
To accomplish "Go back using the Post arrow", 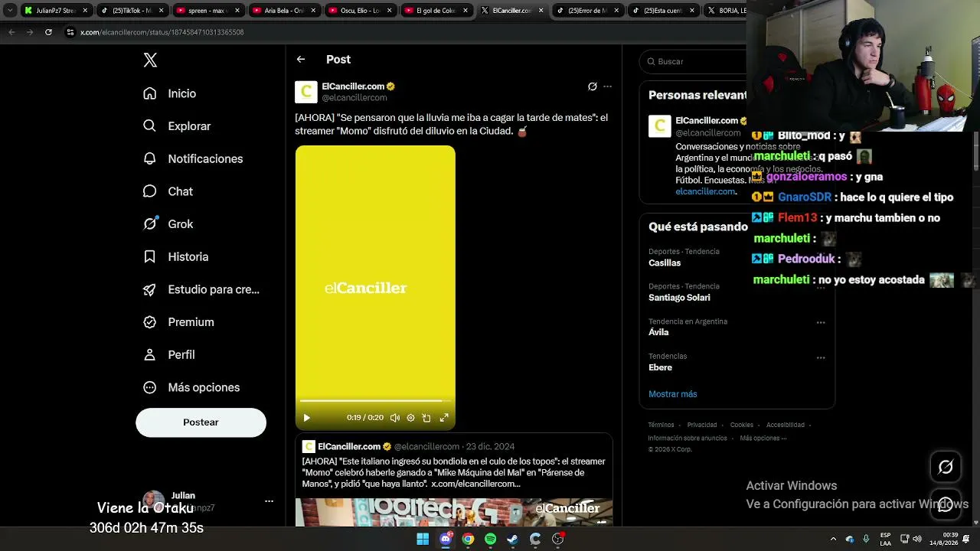I will (x=301, y=59).
